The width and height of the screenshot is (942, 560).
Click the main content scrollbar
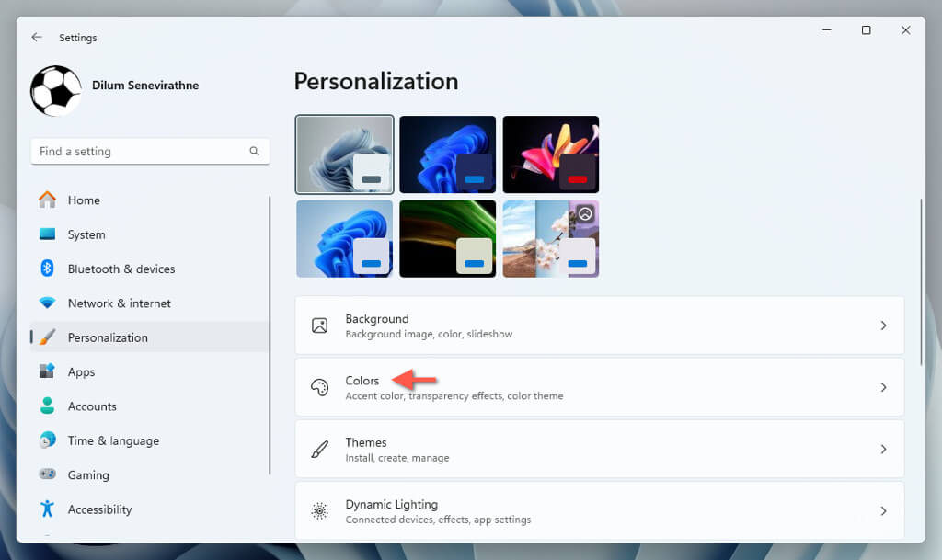pyautogui.click(x=921, y=281)
